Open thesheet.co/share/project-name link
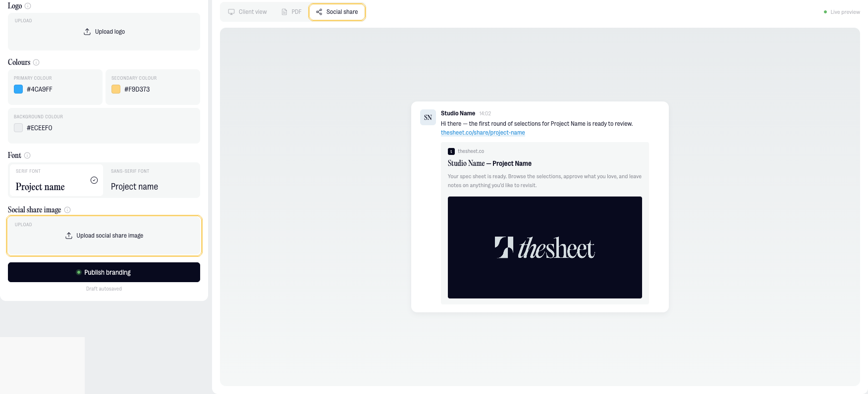Viewport: 868px width, 394px height. pyautogui.click(x=483, y=133)
